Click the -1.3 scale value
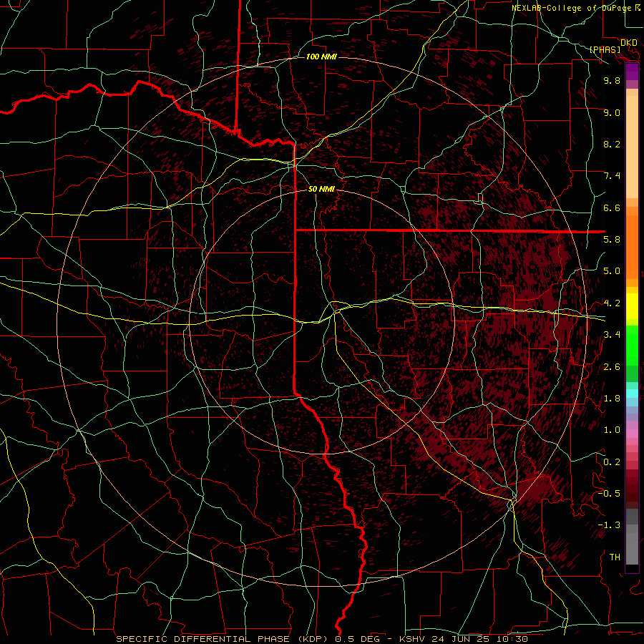Screen dimensions: 644x644 609,525
